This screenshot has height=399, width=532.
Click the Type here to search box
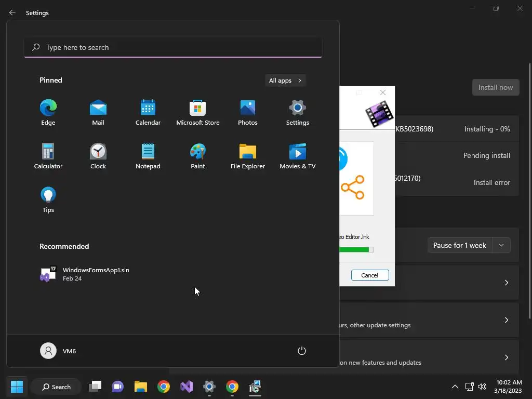pos(173,47)
